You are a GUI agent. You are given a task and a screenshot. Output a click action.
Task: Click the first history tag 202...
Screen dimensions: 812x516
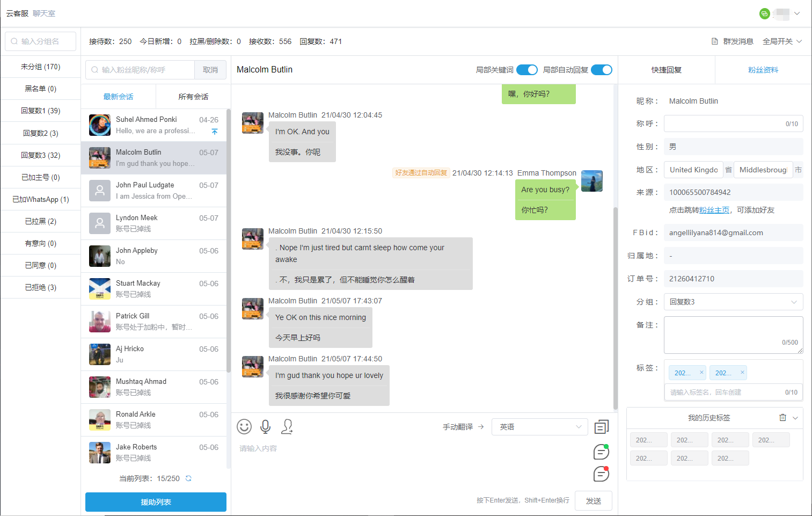point(648,440)
